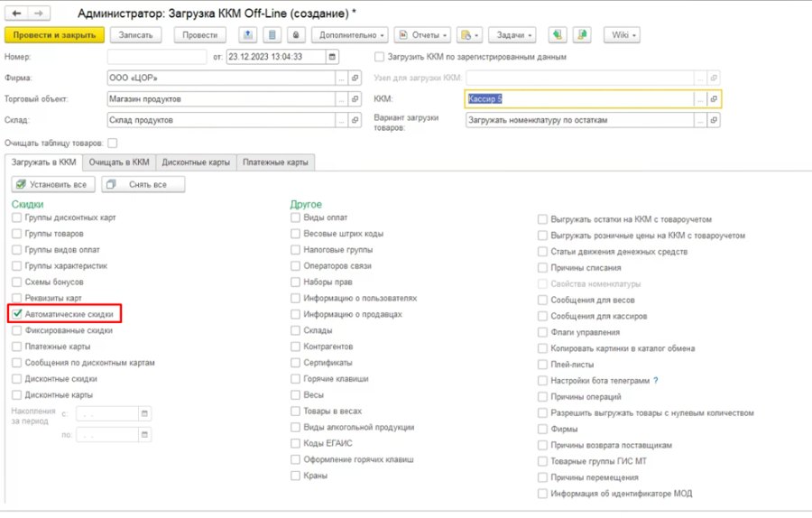Check Виды алкогольной продукции checkbox
This screenshot has width=812, height=518.
(x=295, y=428)
